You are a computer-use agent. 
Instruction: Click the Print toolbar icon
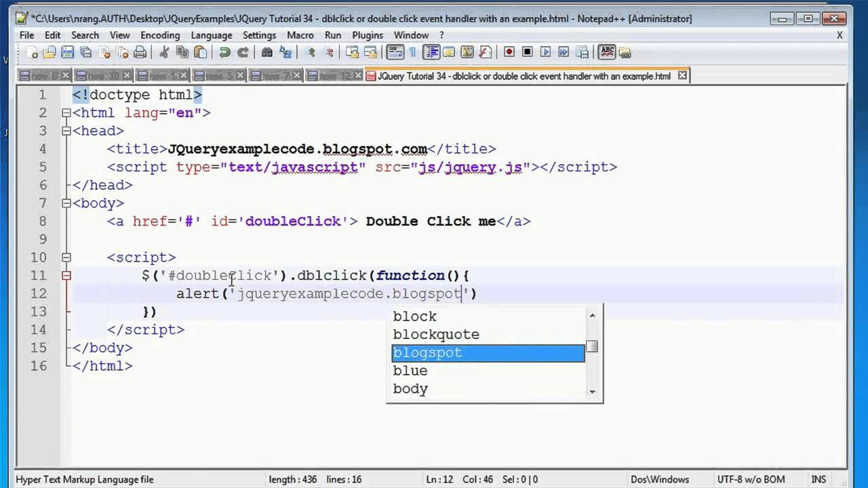click(x=140, y=52)
